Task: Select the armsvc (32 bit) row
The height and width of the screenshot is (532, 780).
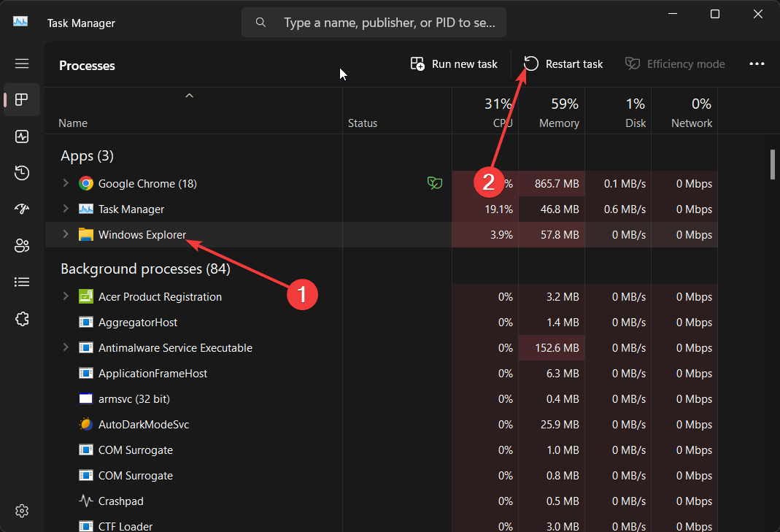Action: click(x=381, y=399)
